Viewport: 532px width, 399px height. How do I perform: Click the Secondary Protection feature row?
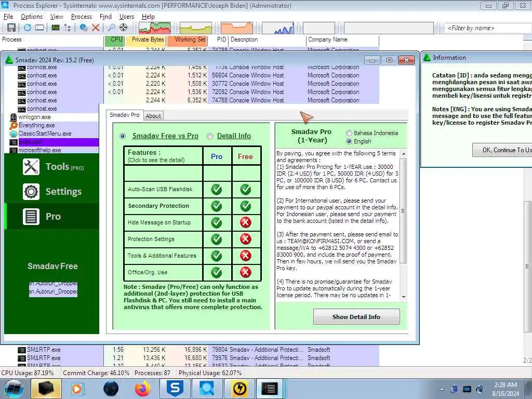(x=164, y=206)
